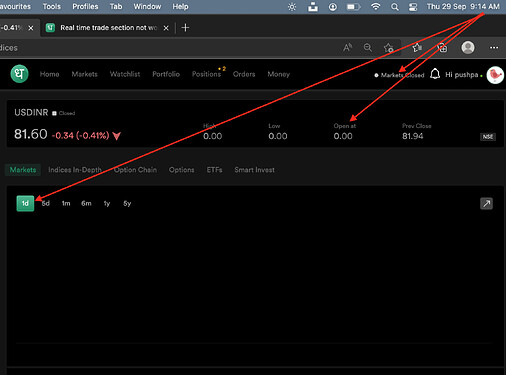Open the user profile avatar with bird
Screen dimensions: 506x375
click(495, 75)
